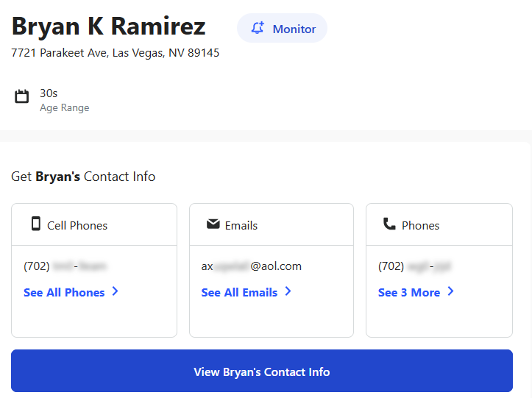Follow the See 3 More link
This screenshot has width=532, height=398.
(x=409, y=293)
